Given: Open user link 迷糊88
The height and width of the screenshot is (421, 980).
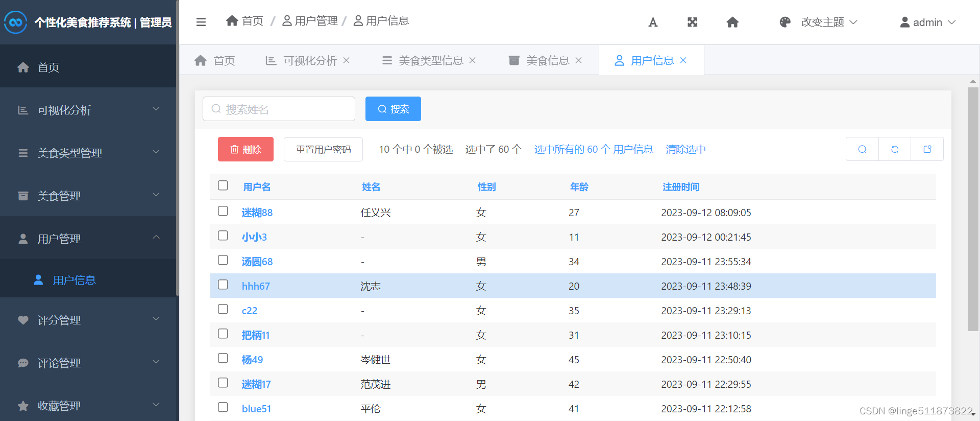Looking at the screenshot, I should (x=257, y=213).
